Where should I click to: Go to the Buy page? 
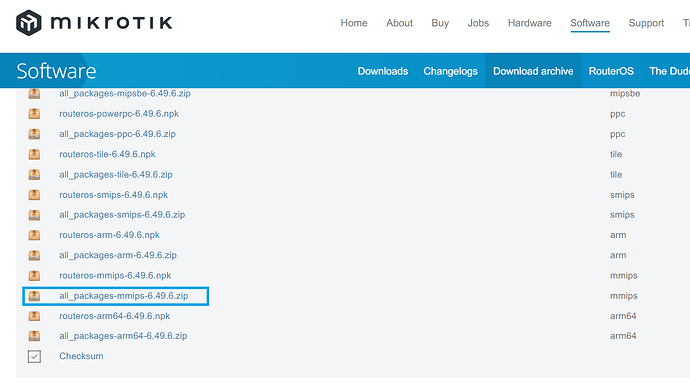click(440, 23)
